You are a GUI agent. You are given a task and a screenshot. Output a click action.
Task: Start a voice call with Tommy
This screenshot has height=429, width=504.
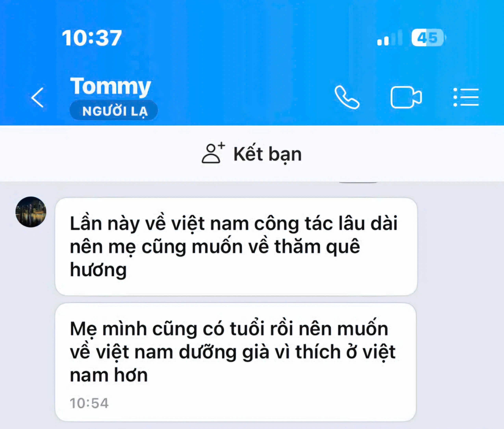[x=347, y=97]
